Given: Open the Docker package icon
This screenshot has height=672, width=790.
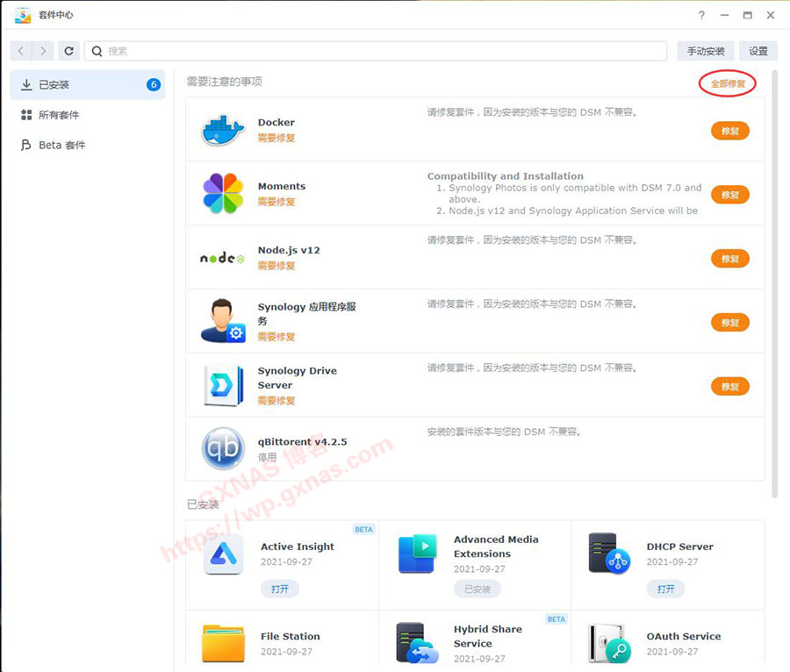Looking at the screenshot, I should pyautogui.click(x=221, y=130).
